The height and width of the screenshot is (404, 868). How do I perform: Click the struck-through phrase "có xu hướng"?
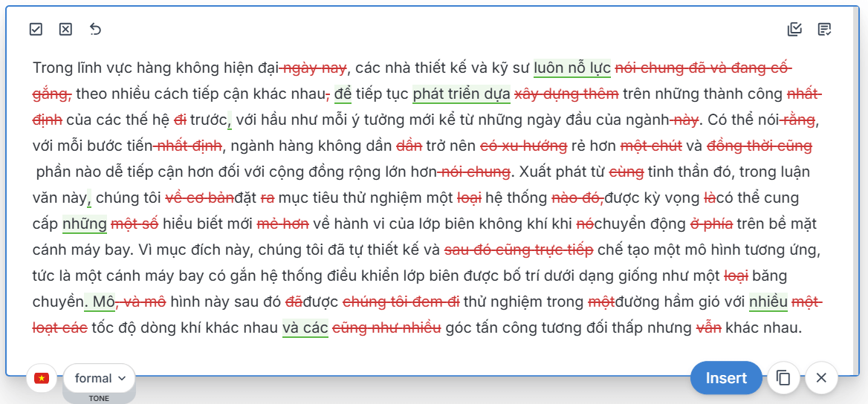[523, 146]
